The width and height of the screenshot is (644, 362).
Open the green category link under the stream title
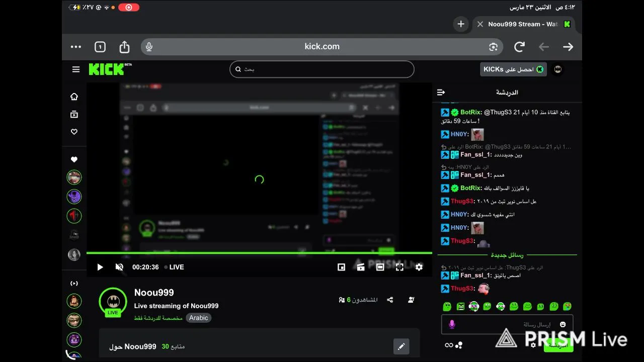pyautogui.click(x=158, y=318)
